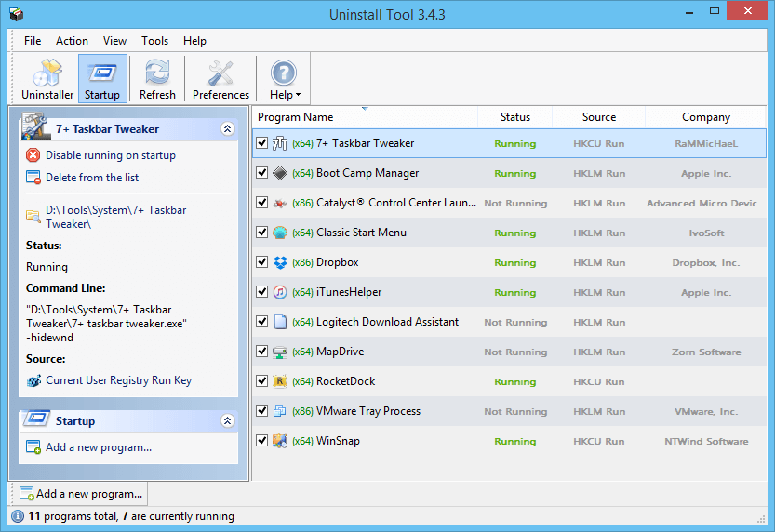This screenshot has height=532, width=775.
Task: Select the RocketDock program name
Action: (x=345, y=381)
